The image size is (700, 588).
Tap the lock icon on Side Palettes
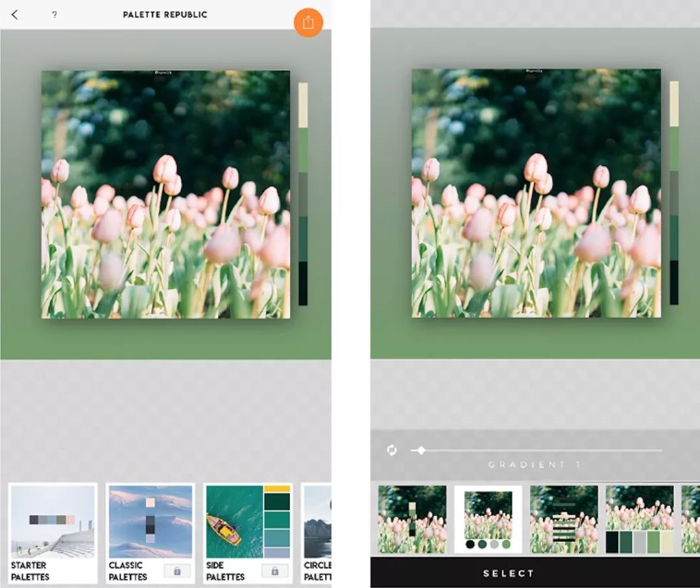(x=274, y=570)
